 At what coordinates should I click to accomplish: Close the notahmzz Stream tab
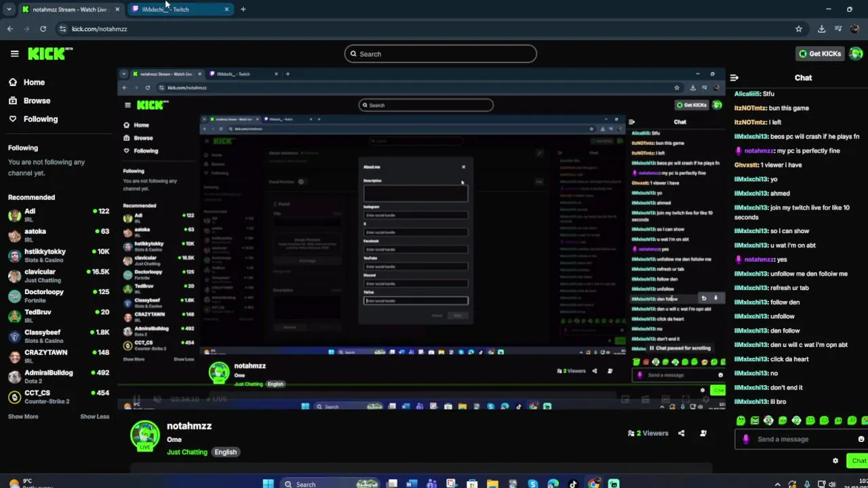tap(117, 9)
